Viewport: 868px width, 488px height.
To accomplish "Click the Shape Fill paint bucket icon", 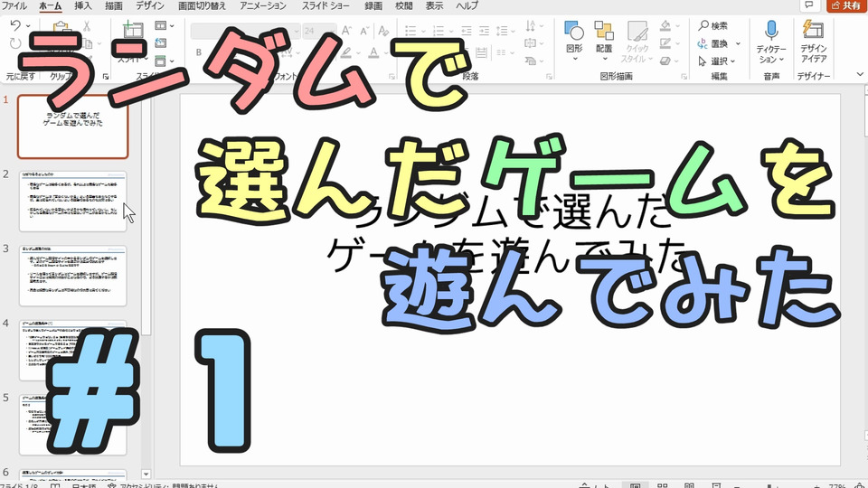I will click(665, 25).
